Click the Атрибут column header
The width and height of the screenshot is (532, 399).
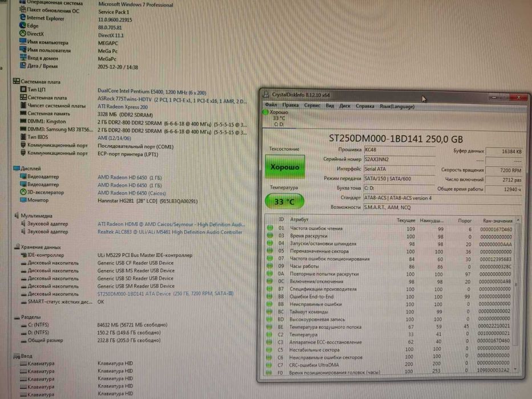[299, 219]
